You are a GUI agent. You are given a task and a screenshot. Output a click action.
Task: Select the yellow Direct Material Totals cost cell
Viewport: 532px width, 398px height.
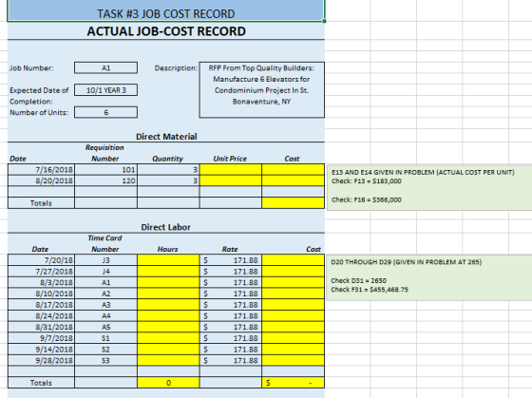click(294, 203)
